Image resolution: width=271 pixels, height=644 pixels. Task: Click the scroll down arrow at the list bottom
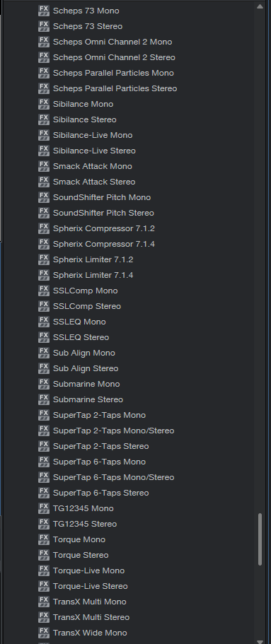[x=260, y=640]
